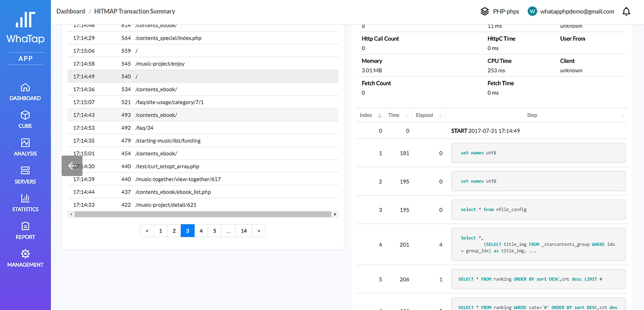This screenshot has width=644, height=310.
Task: Click step 2 set names utf8
Action: tap(538, 181)
